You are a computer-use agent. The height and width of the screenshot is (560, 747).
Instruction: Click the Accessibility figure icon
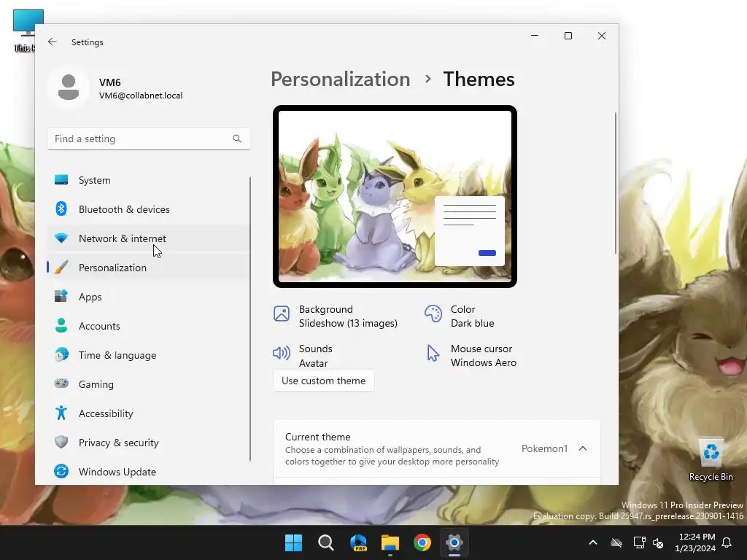pos(61,413)
